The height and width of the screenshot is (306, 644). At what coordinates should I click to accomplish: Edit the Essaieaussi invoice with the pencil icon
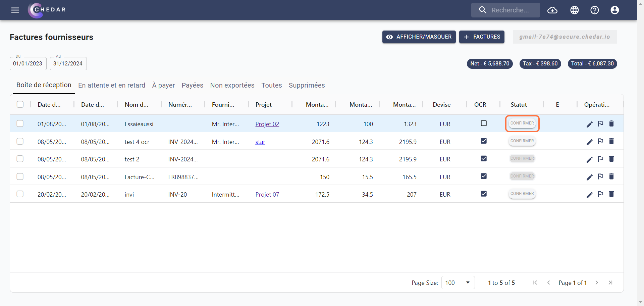pyautogui.click(x=589, y=124)
